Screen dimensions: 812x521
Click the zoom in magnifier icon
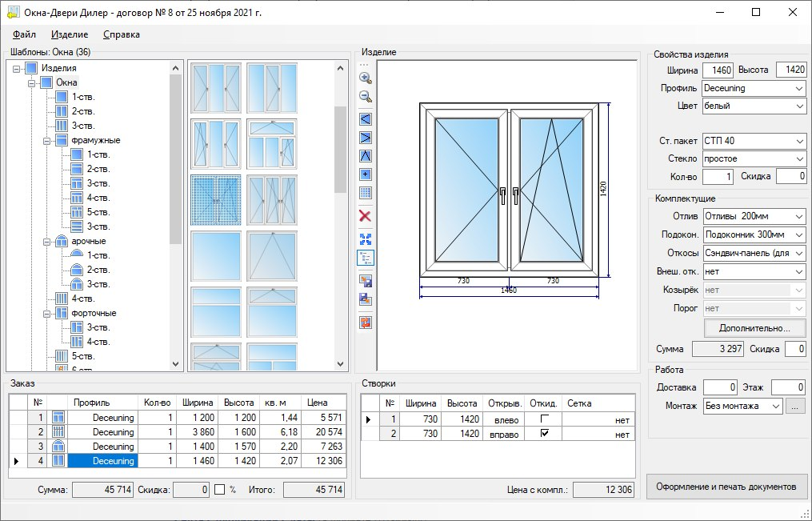[x=366, y=78]
